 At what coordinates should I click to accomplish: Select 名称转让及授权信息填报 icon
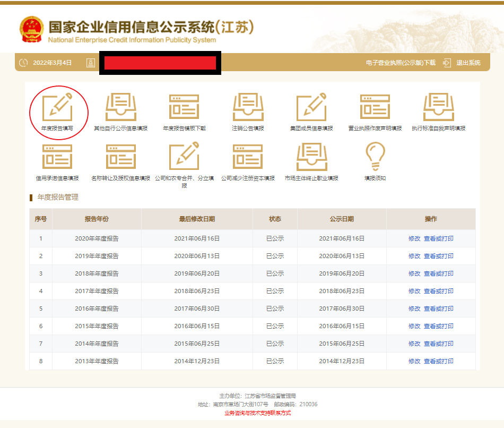click(x=120, y=157)
